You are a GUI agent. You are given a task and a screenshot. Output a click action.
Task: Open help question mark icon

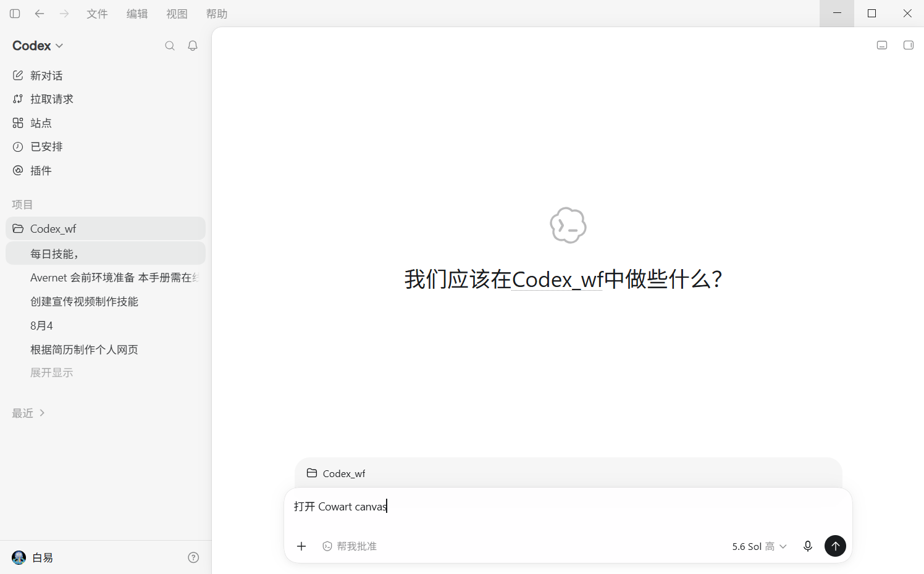[193, 557]
